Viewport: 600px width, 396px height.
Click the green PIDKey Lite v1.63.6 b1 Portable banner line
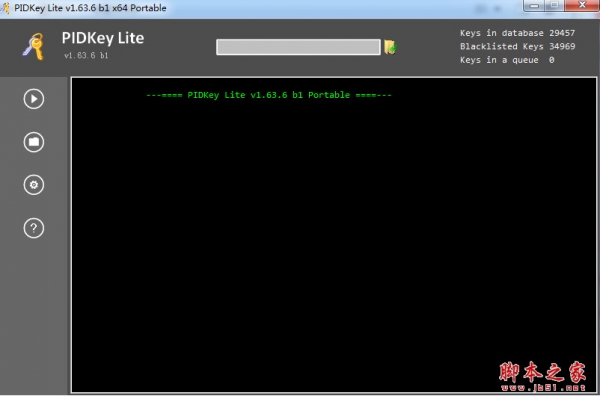tap(269, 95)
